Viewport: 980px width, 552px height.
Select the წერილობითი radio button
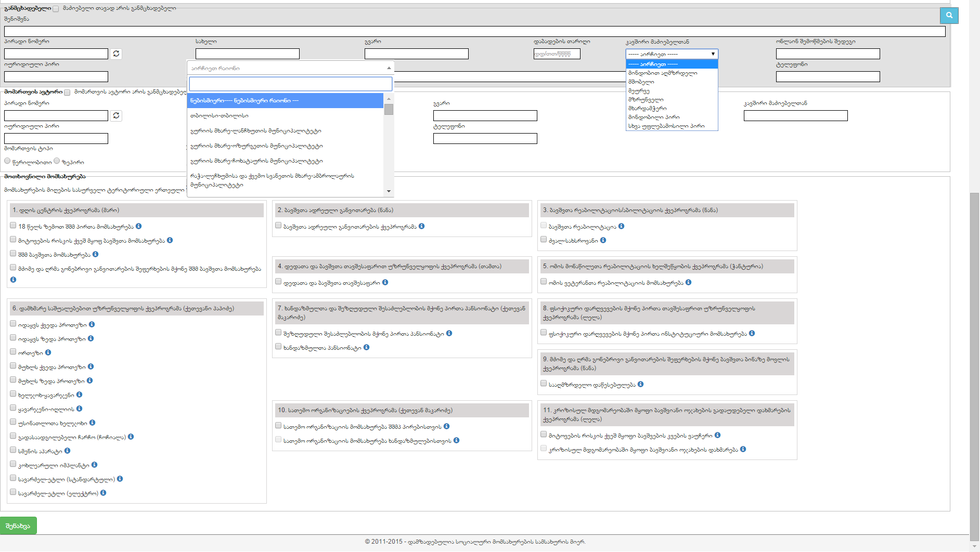[x=7, y=161]
